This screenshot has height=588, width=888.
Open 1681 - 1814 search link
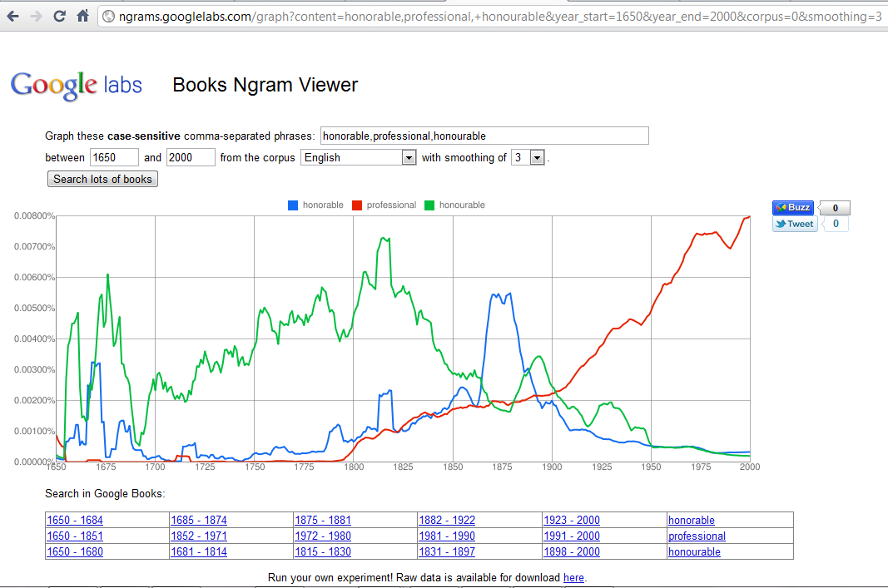(199, 551)
